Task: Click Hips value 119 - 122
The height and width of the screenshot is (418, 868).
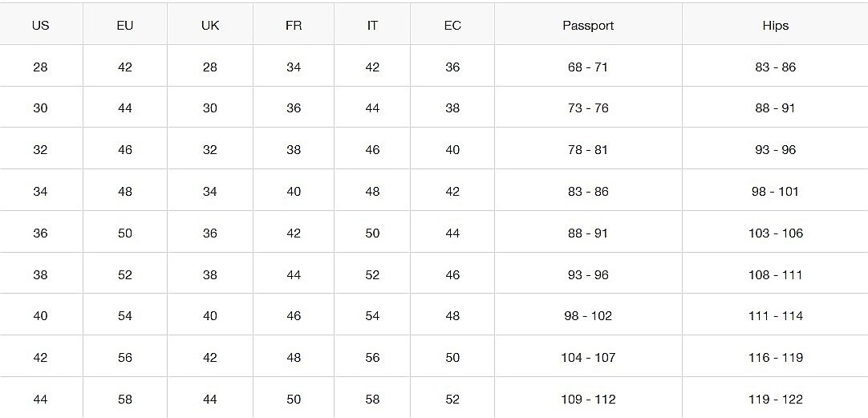Action: tap(775, 400)
